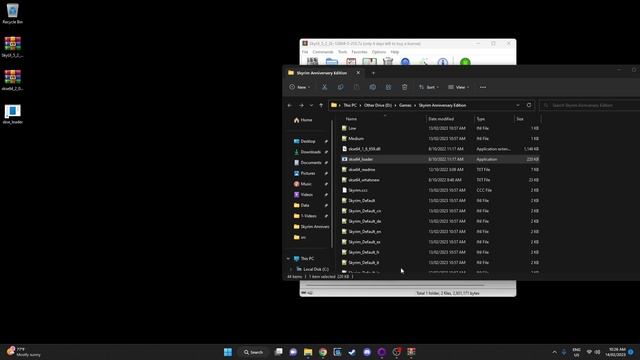Click the Paste icon in Explorer toolbar
The width and height of the screenshot is (640, 360).
point(356,87)
